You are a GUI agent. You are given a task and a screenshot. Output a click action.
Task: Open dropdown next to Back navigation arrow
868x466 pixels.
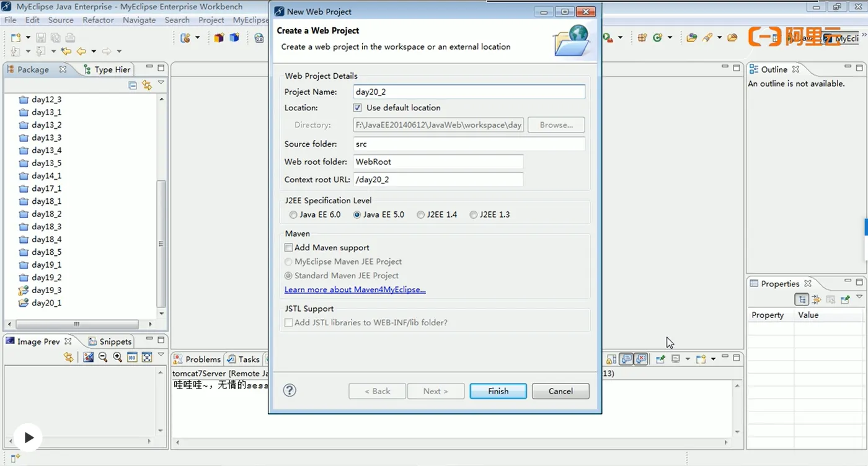pos(94,51)
